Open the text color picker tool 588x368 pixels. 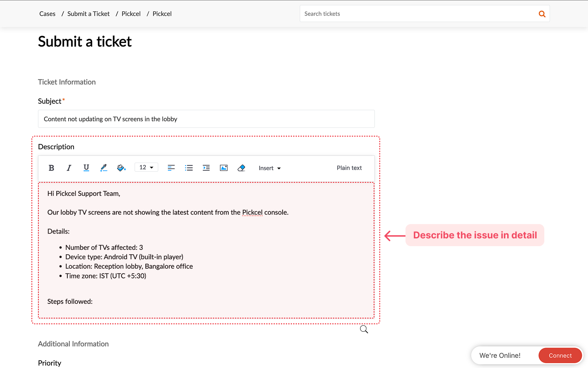[104, 168]
